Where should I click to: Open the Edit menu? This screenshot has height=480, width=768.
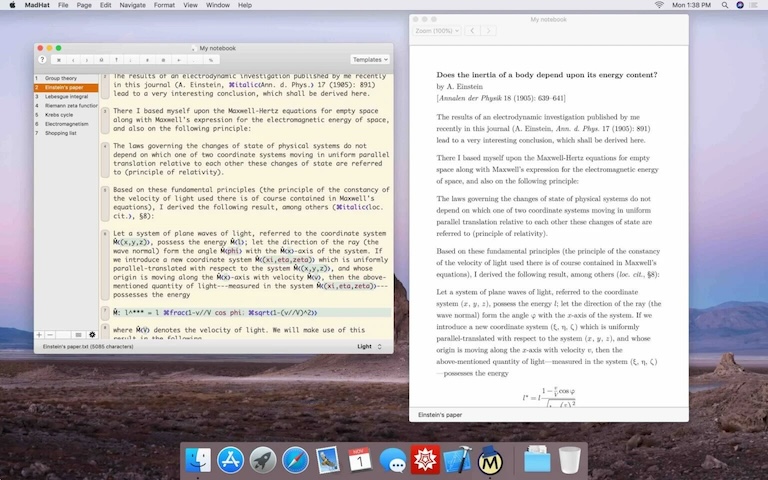(x=105, y=5)
